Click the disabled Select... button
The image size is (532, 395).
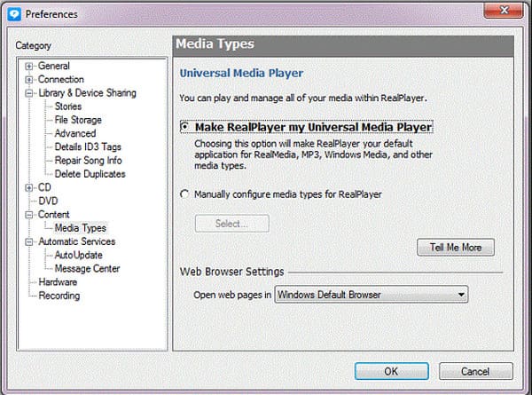coord(232,224)
